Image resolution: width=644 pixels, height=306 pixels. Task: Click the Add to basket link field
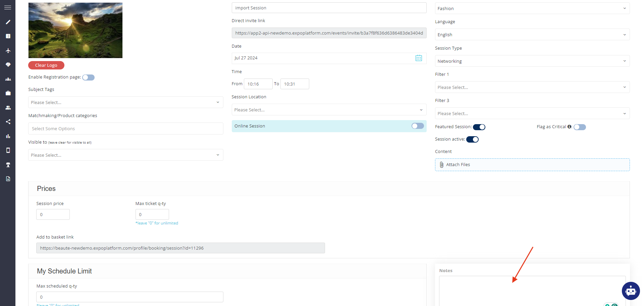(180, 248)
